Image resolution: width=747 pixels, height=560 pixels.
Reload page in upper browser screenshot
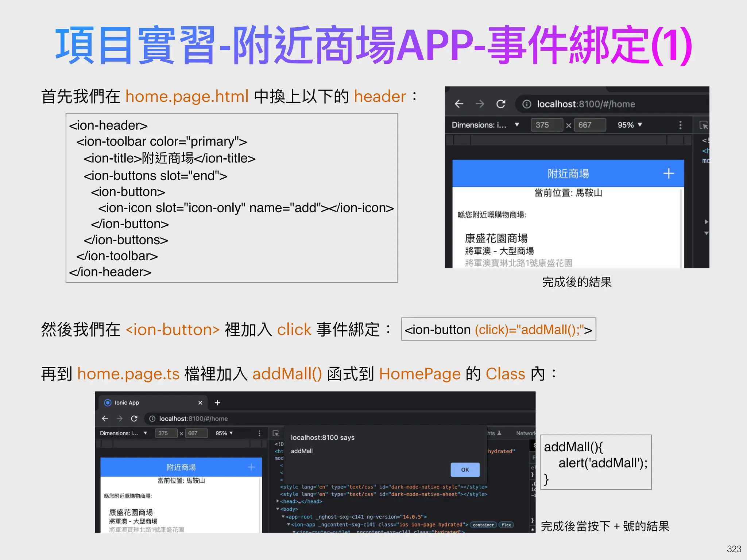coord(501,104)
